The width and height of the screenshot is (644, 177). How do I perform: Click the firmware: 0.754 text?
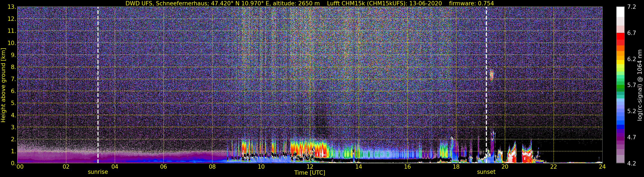pyautogui.click(x=472, y=3)
